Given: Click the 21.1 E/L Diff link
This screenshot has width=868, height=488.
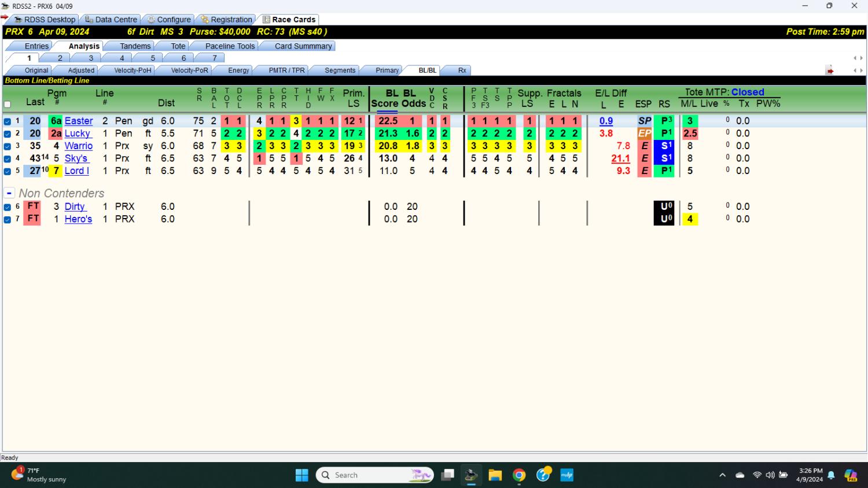Looking at the screenshot, I should 620,158.
